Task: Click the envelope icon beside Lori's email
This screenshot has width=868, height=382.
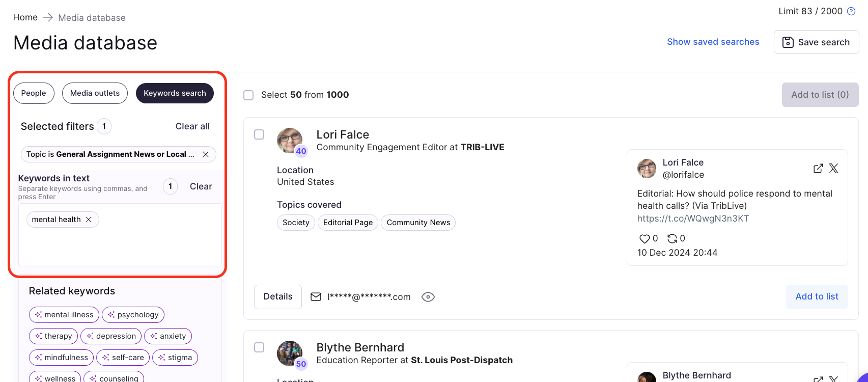Action: tap(316, 297)
